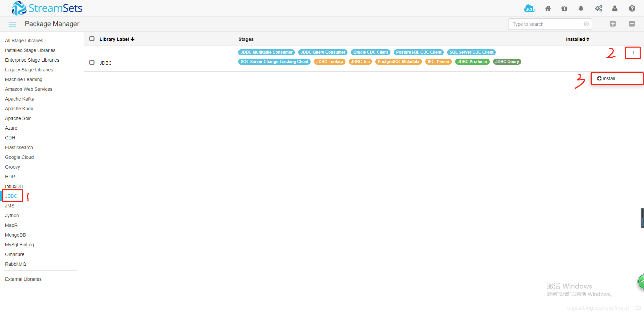Select the Apache Kafka category

coord(20,99)
